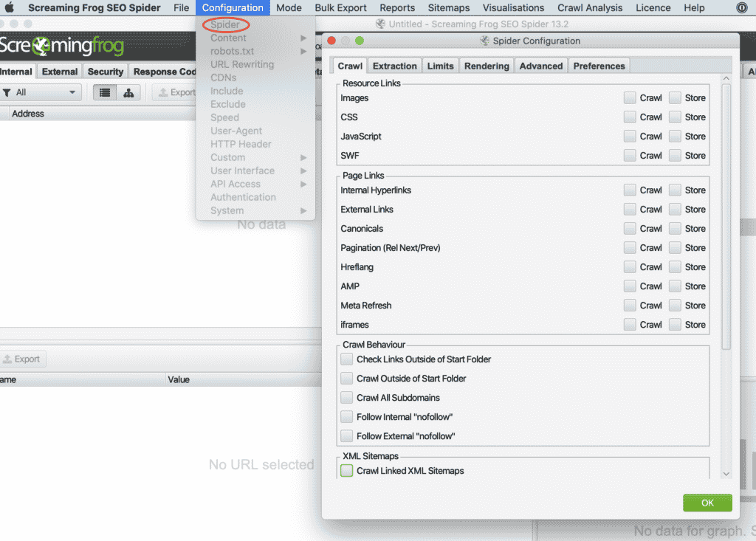
Task: Open the All filter dropdown
Action: pyautogui.click(x=41, y=92)
